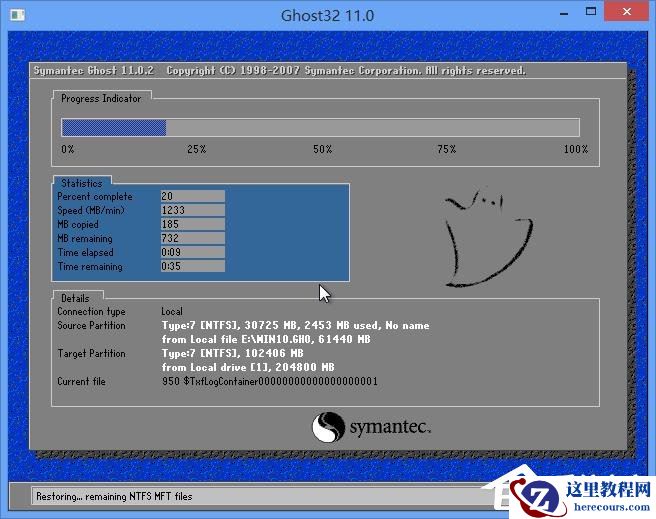Select the MB remaining value 732

coord(192,238)
